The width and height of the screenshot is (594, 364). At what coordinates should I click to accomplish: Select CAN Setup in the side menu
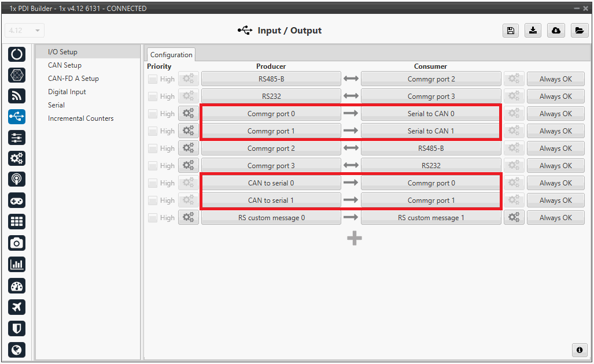pyautogui.click(x=65, y=65)
